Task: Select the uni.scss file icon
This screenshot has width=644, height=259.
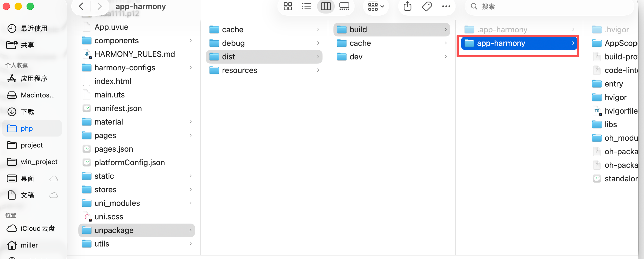Action: click(x=87, y=217)
